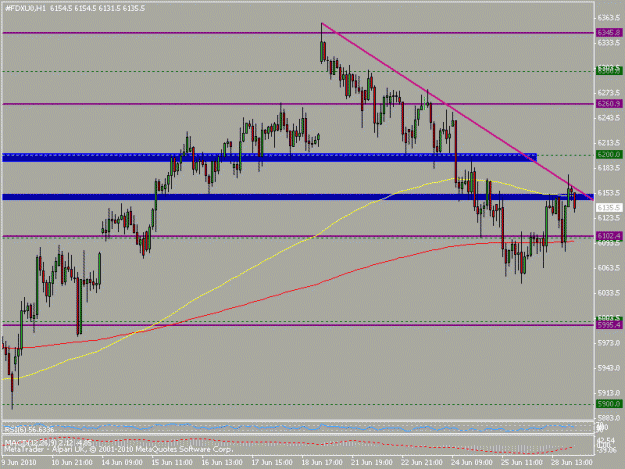Click the 6153.5 price scale value

pyautogui.click(x=609, y=193)
